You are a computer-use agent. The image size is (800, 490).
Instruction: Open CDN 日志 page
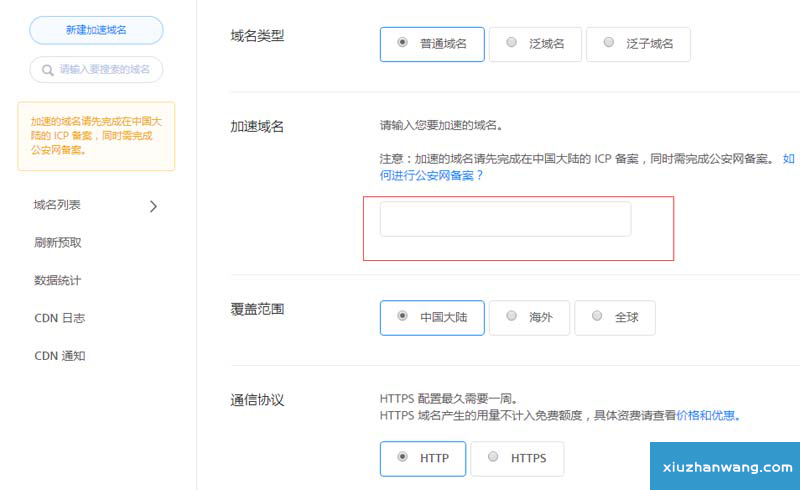tap(60, 318)
